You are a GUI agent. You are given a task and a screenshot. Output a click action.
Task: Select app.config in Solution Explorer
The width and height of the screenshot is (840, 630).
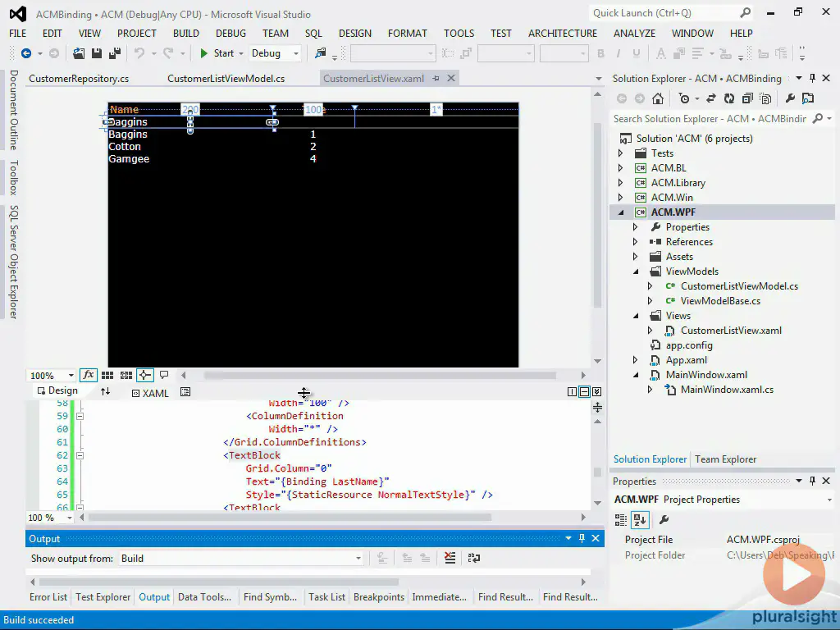689,345
